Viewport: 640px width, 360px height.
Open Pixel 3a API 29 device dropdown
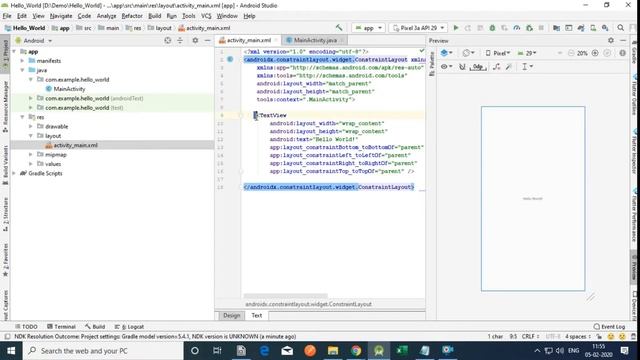[418, 28]
